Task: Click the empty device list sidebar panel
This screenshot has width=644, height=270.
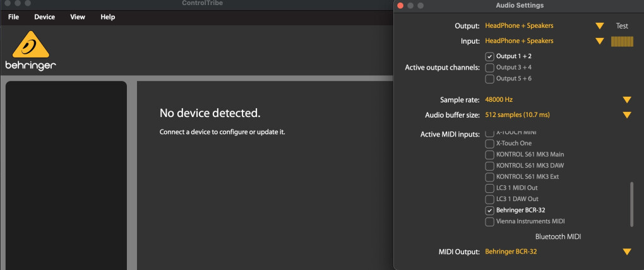Action: click(x=66, y=175)
